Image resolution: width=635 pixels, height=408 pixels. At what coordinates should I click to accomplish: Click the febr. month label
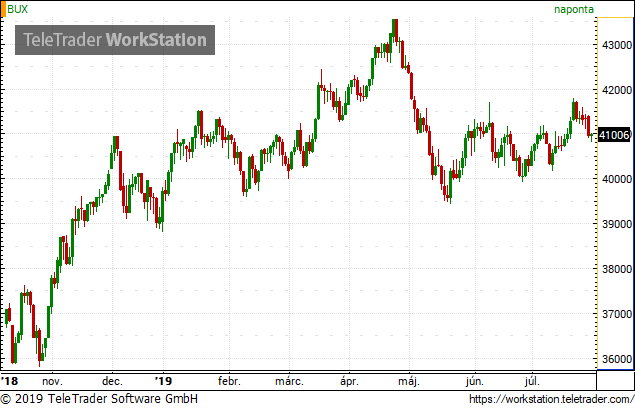229,381
